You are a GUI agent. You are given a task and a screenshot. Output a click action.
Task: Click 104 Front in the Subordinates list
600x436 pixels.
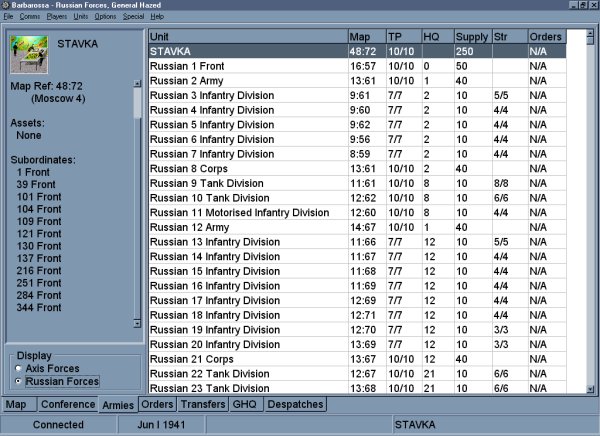(x=39, y=209)
